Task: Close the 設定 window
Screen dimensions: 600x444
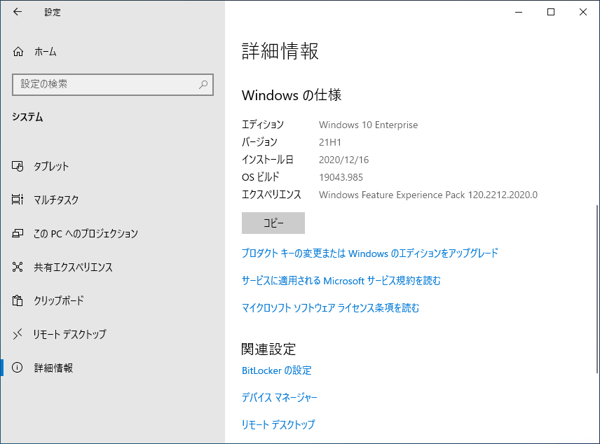Action: click(x=583, y=12)
